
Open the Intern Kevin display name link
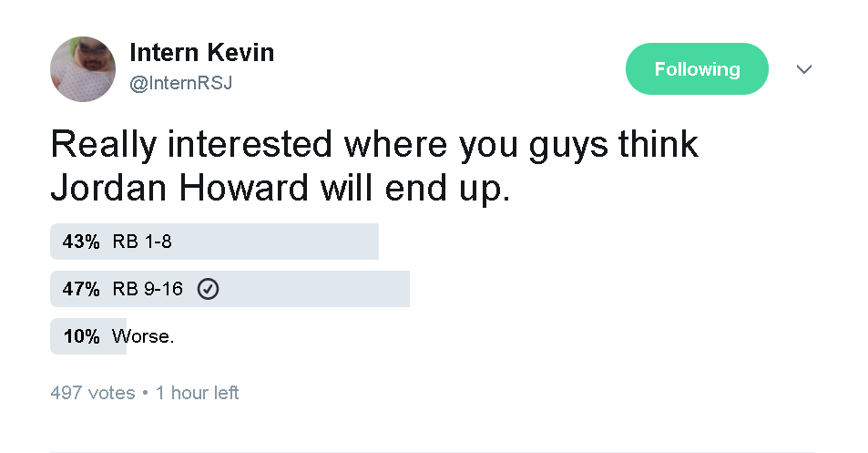tap(201, 53)
